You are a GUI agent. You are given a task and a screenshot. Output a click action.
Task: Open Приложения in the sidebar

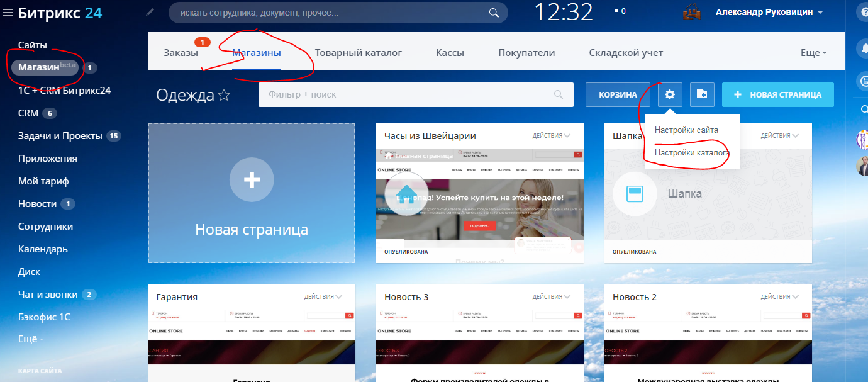(48, 159)
